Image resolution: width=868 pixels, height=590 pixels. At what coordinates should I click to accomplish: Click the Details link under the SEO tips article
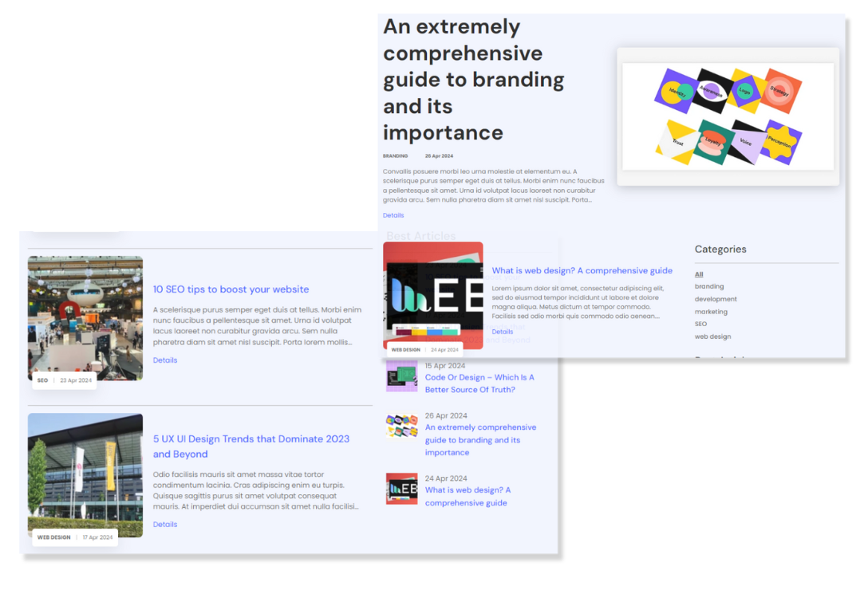pyautogui.click(x=165, y=360)
